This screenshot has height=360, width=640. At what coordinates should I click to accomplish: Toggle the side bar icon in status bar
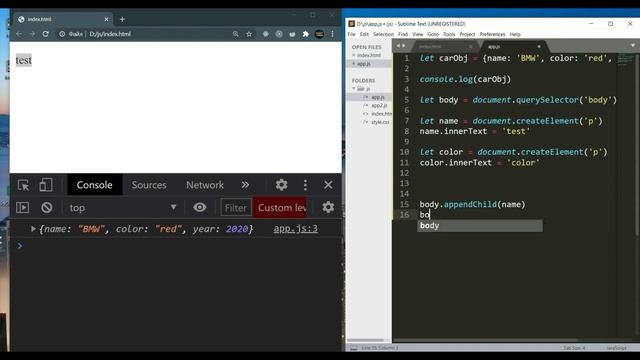353,348
